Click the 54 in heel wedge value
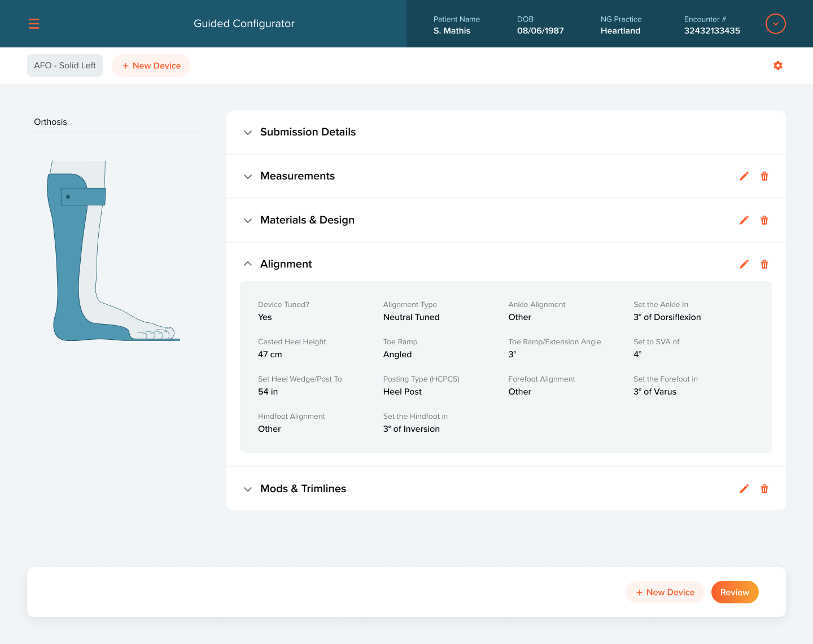 point(268,392)
